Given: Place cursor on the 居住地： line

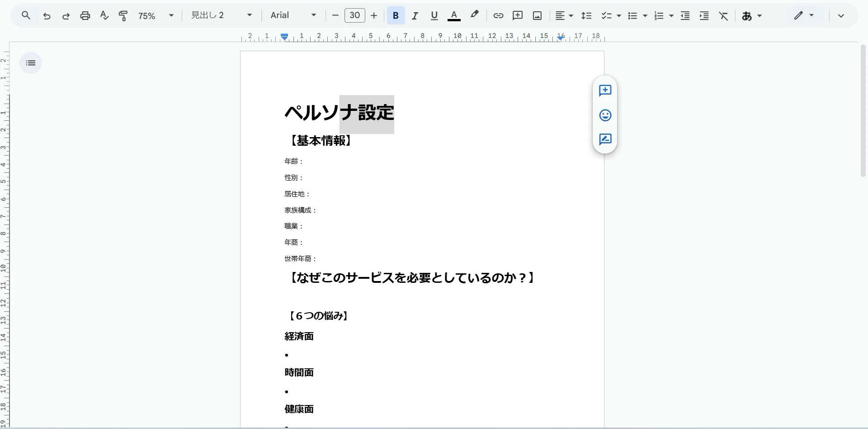Looking at the screenshot, I should tap(297, 194).
